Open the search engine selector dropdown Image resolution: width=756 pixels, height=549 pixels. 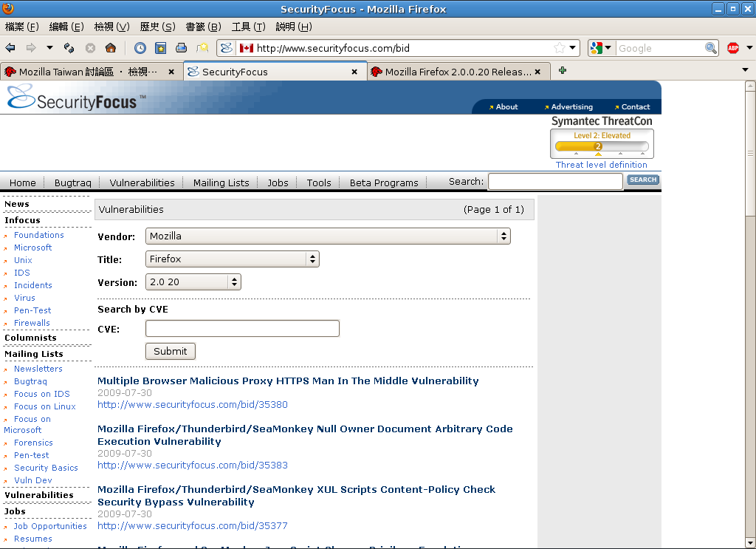point(601,48)
